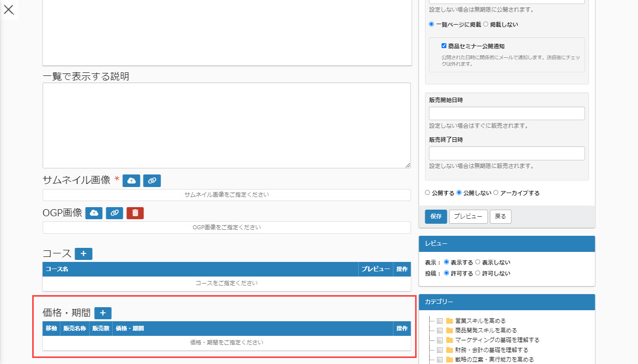Select マーケティングの基礎を理解する folder in tree
This screenshot has width=638, height=364.
pos(496,340)
